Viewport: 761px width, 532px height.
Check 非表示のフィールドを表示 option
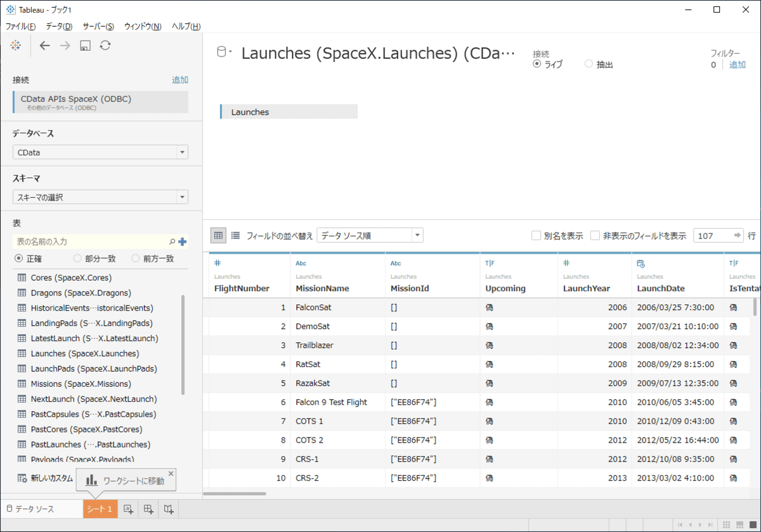595,235
